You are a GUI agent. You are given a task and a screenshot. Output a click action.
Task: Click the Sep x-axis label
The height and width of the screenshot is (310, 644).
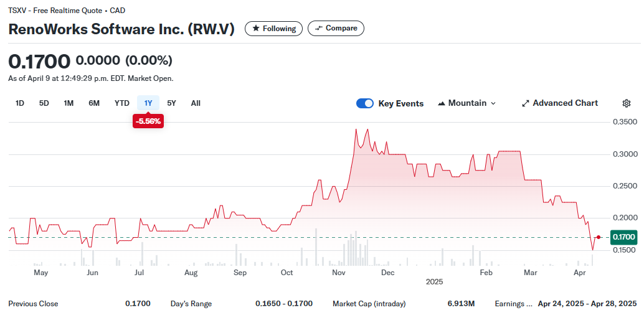click(x=240, y=273)
